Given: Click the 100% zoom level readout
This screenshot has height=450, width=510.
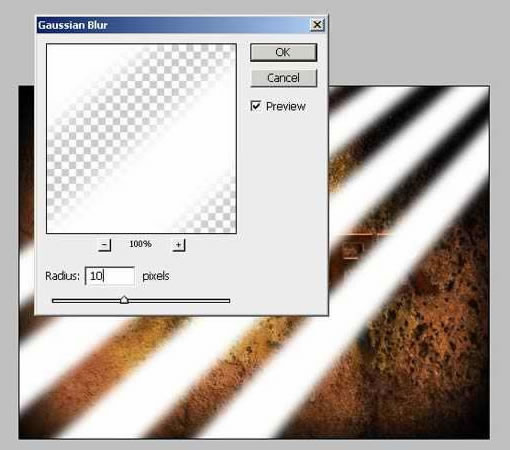Looking at the screenshot, I should (140, 244).
